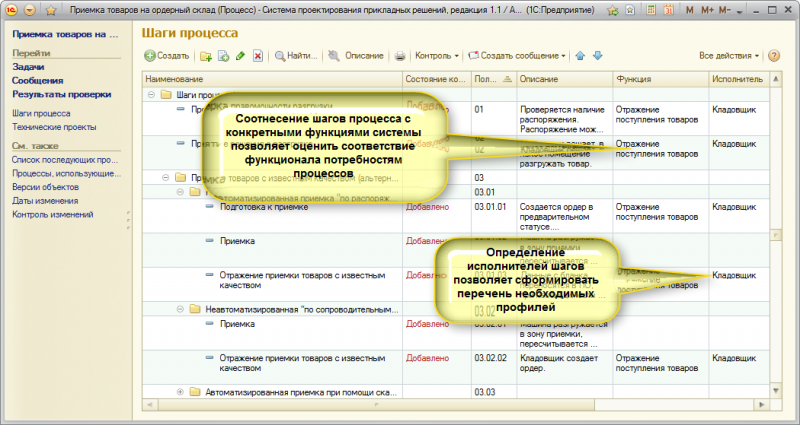
Task: Expand Автоматизированная приемка при помощи ска... folder
Action: (180, 392)
